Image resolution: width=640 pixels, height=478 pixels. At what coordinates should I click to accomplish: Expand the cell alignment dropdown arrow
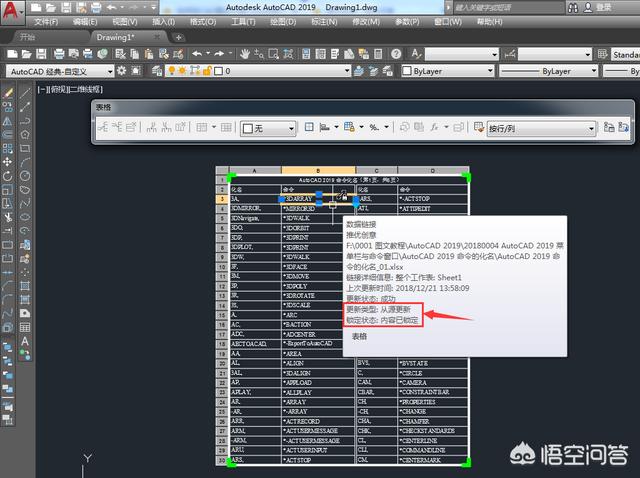click(336, 127)
